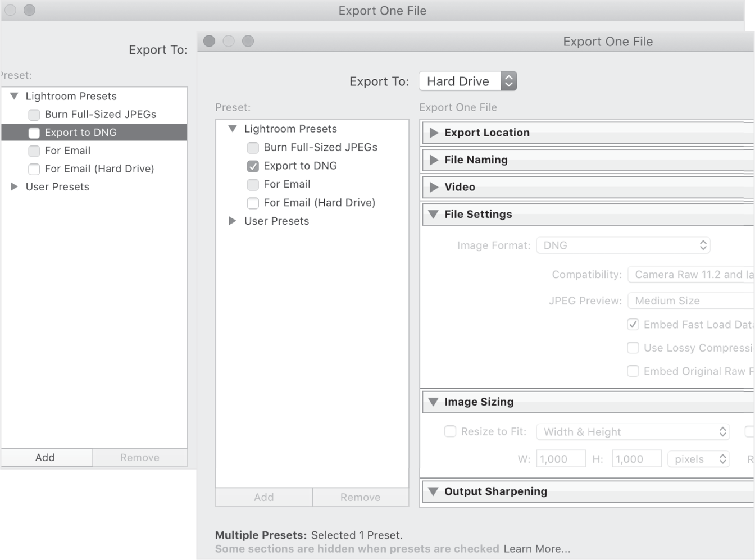
Task: Click the Width input field
Action: click(x=561, y=459)
